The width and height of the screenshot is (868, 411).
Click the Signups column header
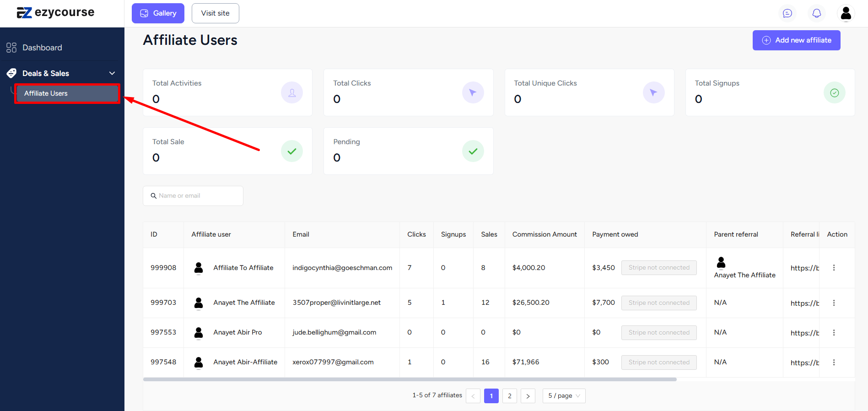[453, 234]
